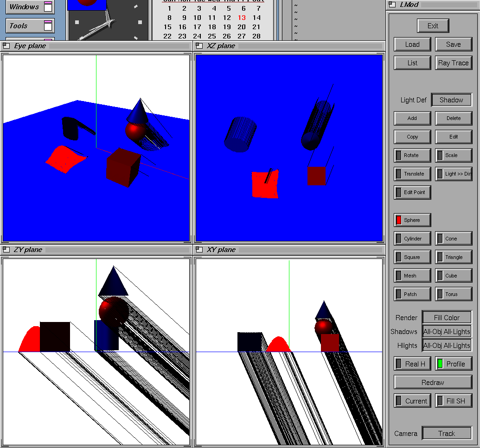Screen dimensions: 480x448
Task: Open the object List
Action: [x=412, y=63]
